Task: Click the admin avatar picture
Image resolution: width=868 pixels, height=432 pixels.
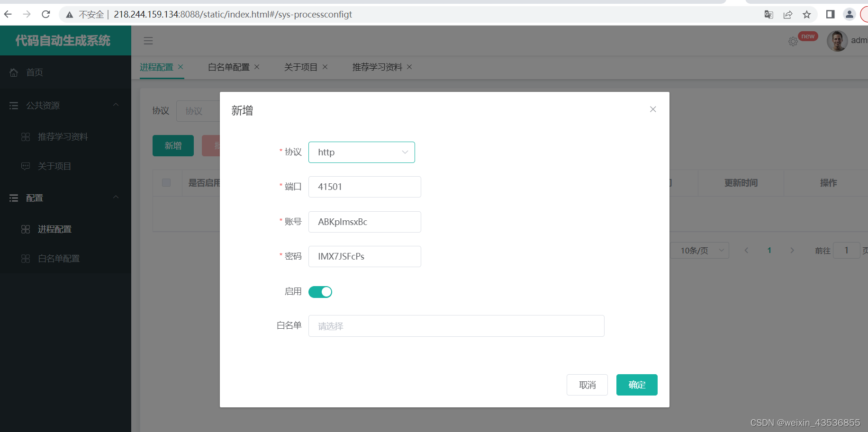Action: tap(837, 41)
